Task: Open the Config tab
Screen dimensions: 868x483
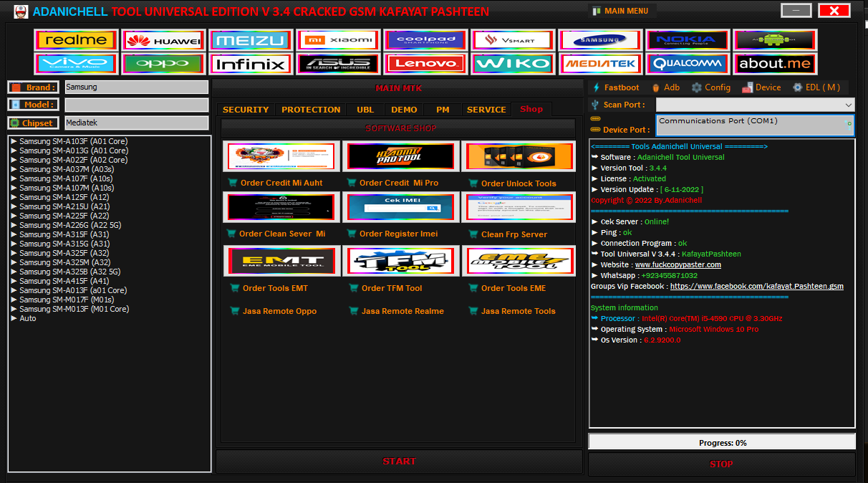Action: pos(711,87)
